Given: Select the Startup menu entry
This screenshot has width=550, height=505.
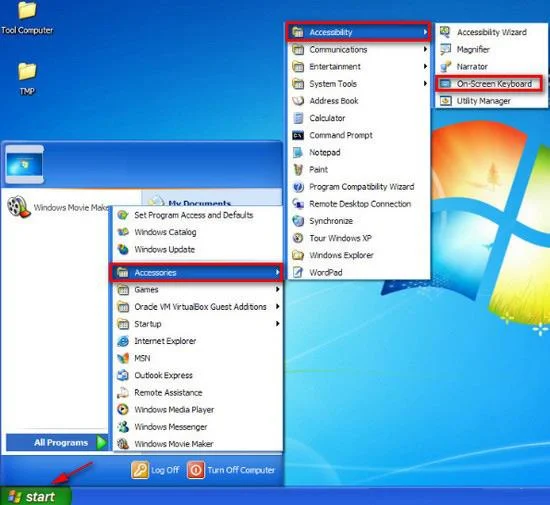Looking at the screenshot, I should tap(198, 324).
